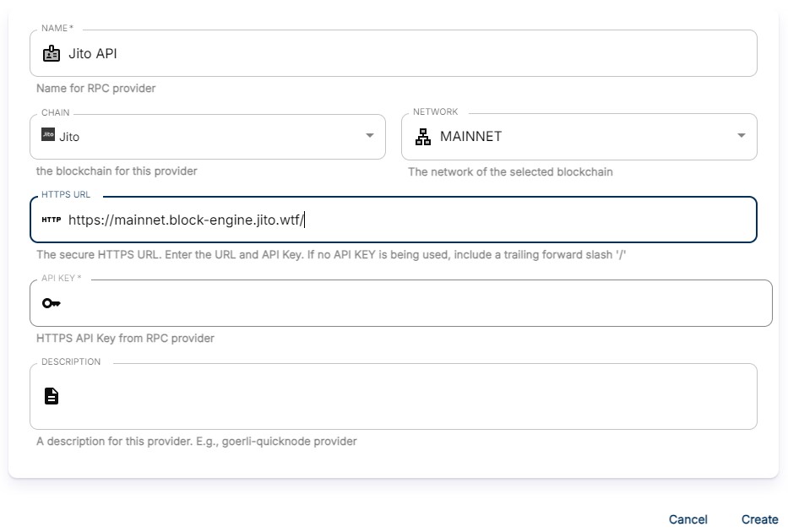Click into the Description text area
The width and height of the screenshot is (788, 532).
coord(394,396)
